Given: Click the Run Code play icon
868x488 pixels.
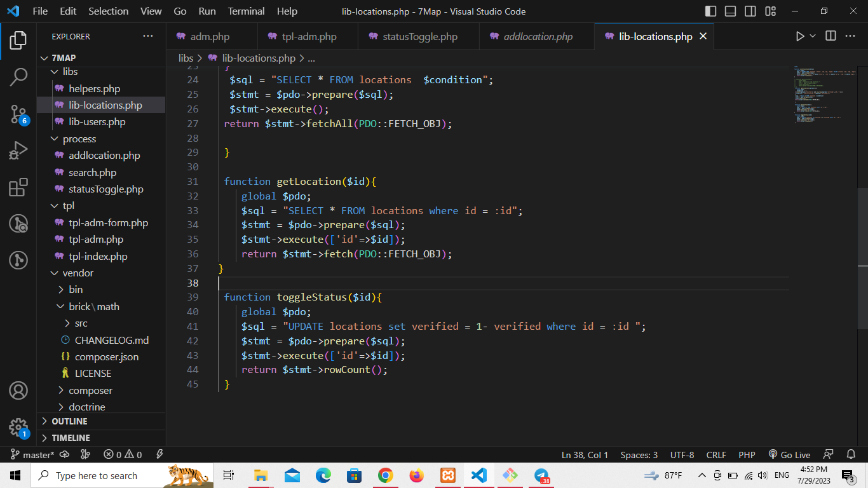Looking at the screenshot, I should tap(800, 36).
